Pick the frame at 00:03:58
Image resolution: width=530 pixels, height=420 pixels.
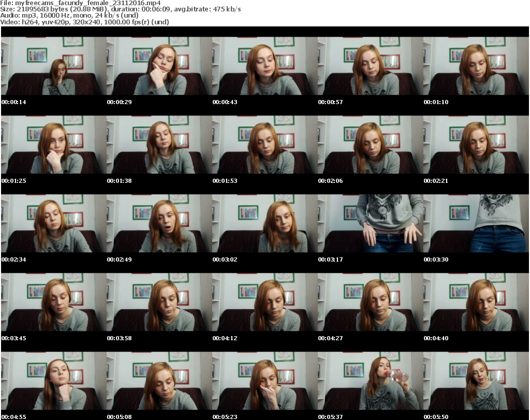pyautogui.click(x=159, y=302)
